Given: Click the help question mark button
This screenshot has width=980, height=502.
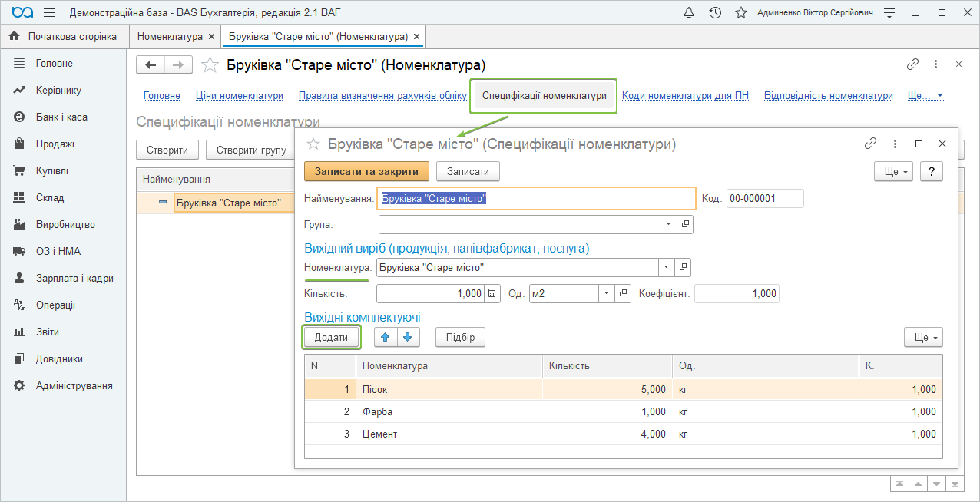Looking at the screenshot, I should (x=931, y=171).
